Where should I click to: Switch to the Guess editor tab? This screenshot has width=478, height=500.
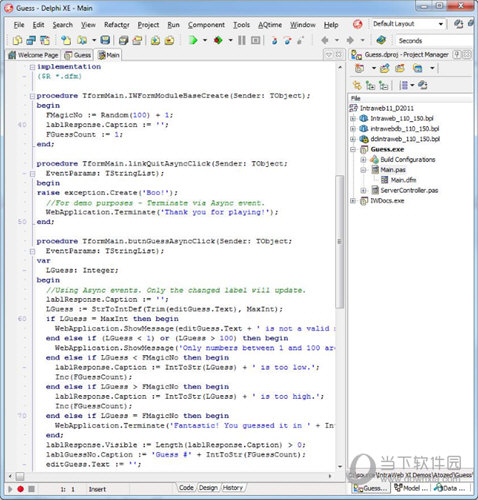point(77,55)
